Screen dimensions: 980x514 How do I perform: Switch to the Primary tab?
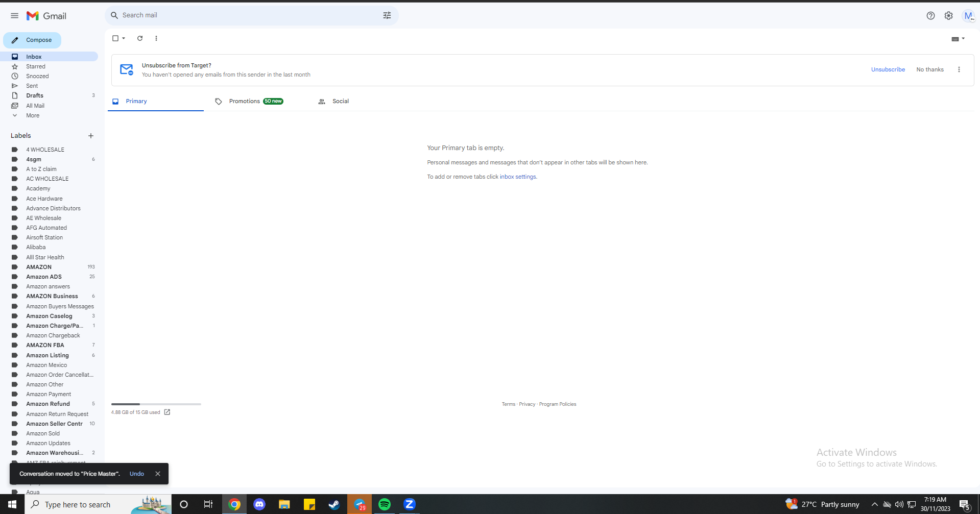[156, 101]
